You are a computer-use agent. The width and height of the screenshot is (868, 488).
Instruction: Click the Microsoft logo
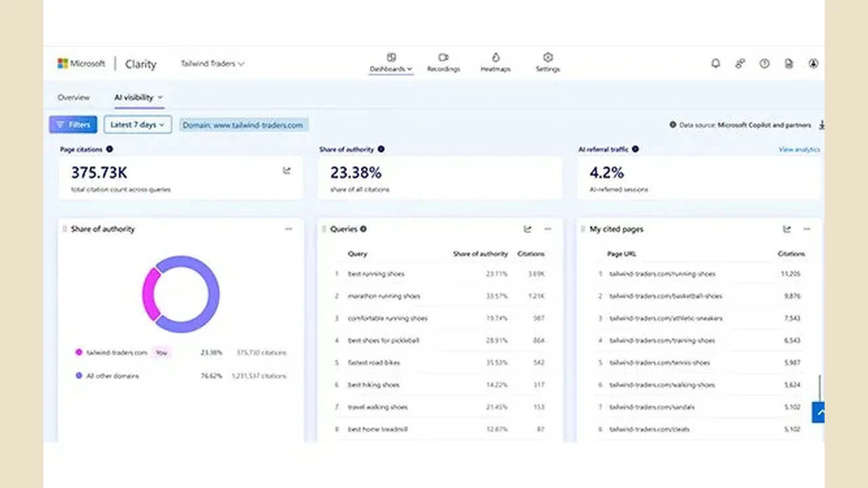pyautogui.click(x=81, y=64)
